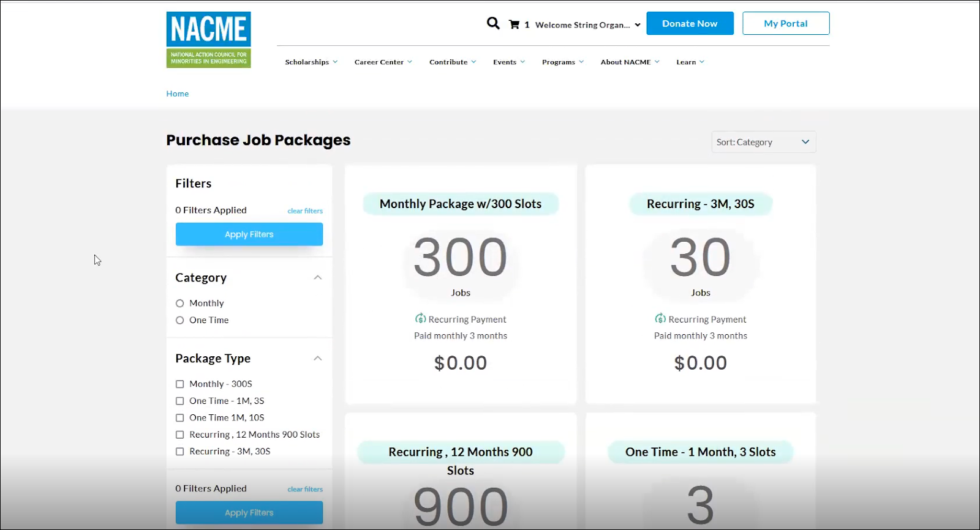Collapse the Category filter section

point(317,278)
